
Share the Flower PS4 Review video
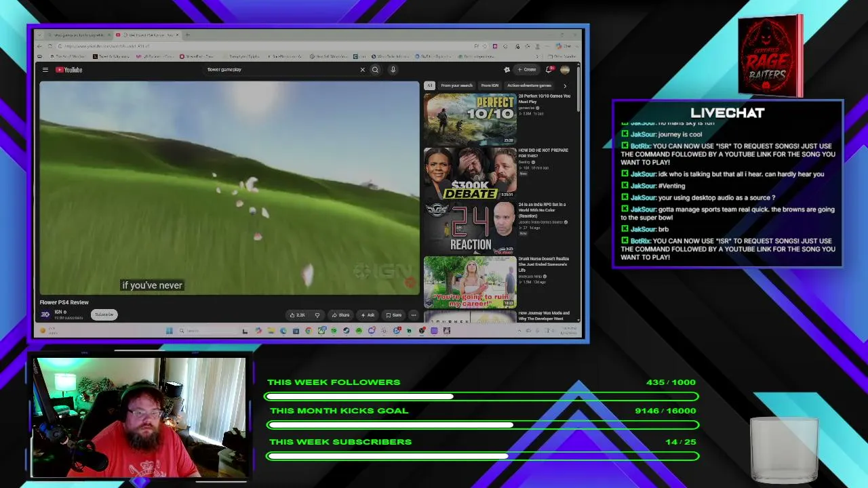(340, 315)
